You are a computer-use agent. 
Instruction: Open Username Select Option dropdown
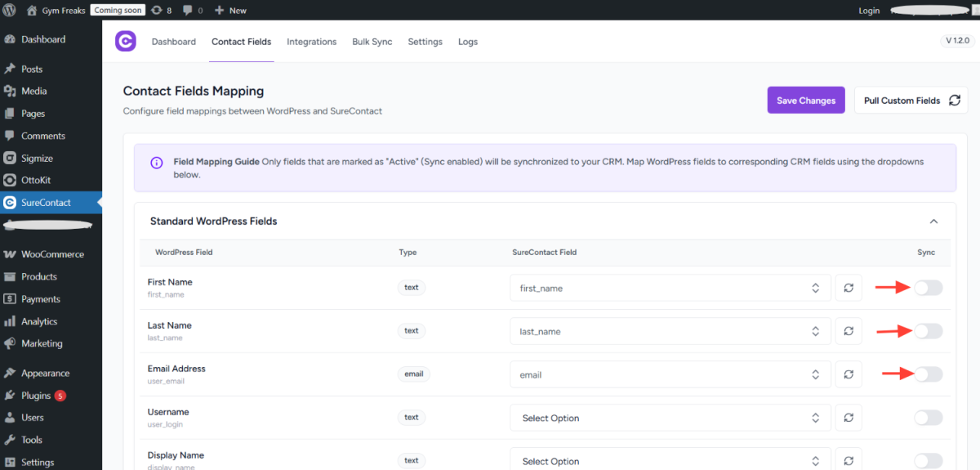tap(670, 418)
